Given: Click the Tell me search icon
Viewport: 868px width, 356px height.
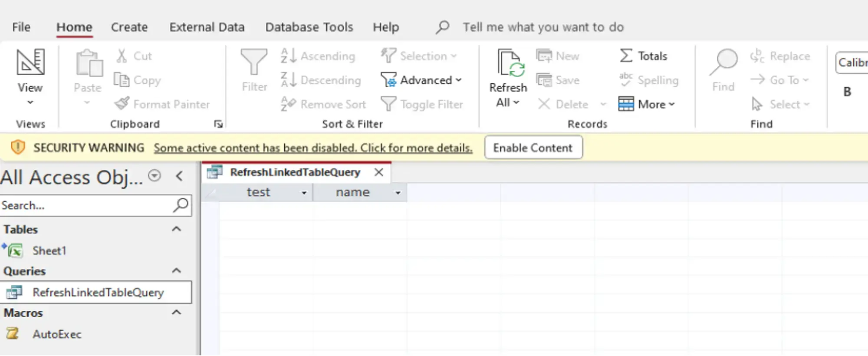Looking at the screenshot, I should 442,27.
